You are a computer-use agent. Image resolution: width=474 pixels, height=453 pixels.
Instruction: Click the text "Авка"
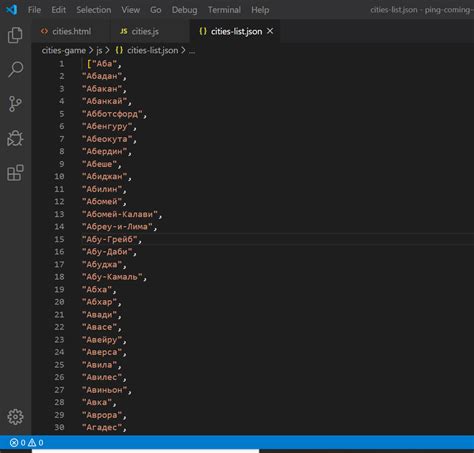(97, 402)
